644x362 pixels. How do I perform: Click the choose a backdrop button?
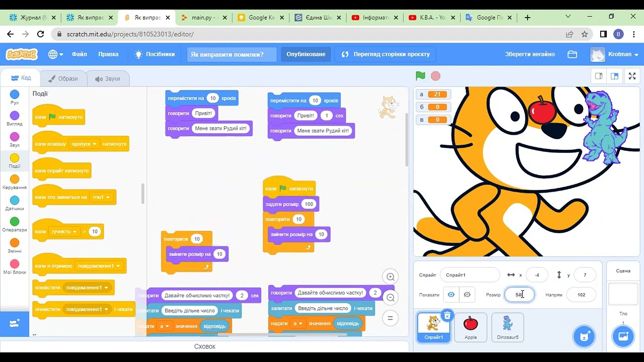pos(623,336)
